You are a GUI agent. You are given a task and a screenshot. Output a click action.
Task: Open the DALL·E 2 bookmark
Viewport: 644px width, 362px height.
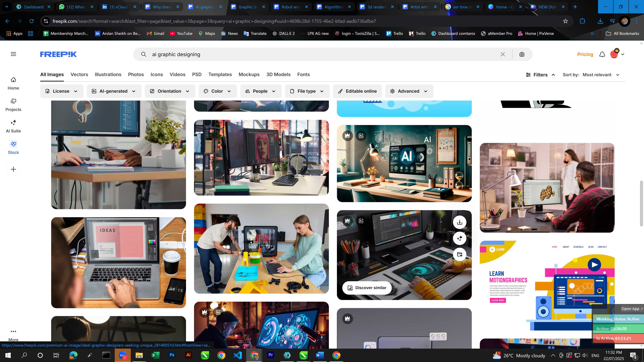[283, 34]
